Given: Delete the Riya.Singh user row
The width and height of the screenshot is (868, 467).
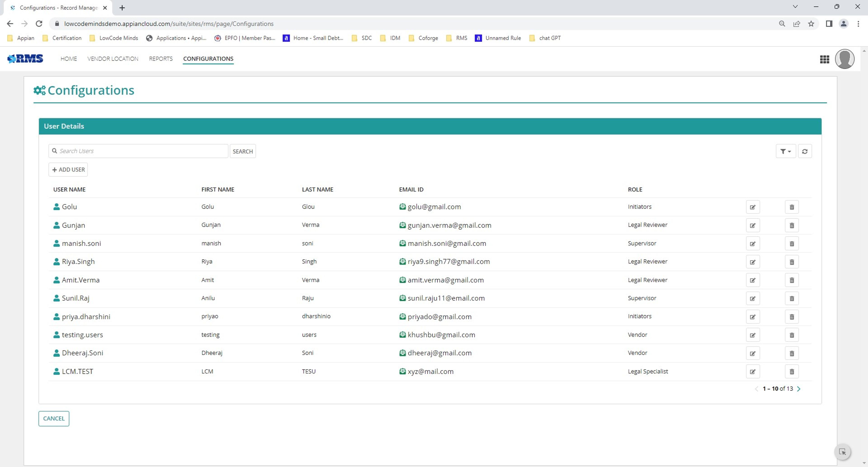Looking at the screenshot, I should (x=792, y=262).
